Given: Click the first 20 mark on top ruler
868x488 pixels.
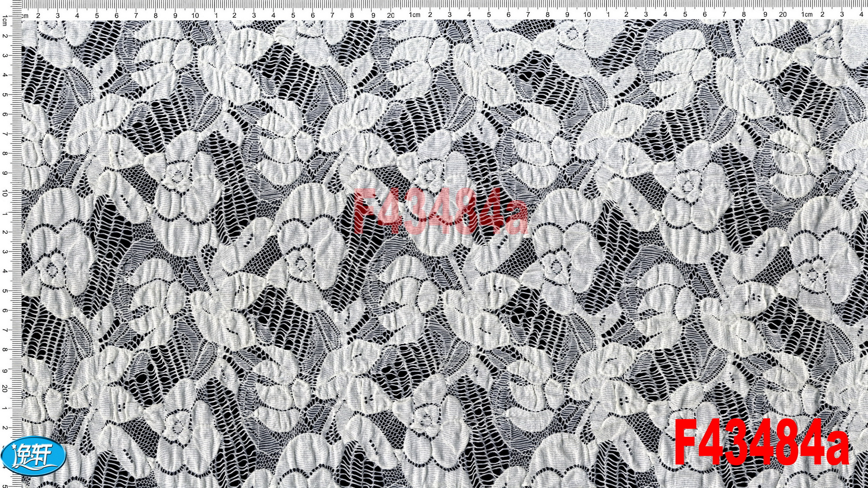Looking at the screenshot, I should (391, 15).
